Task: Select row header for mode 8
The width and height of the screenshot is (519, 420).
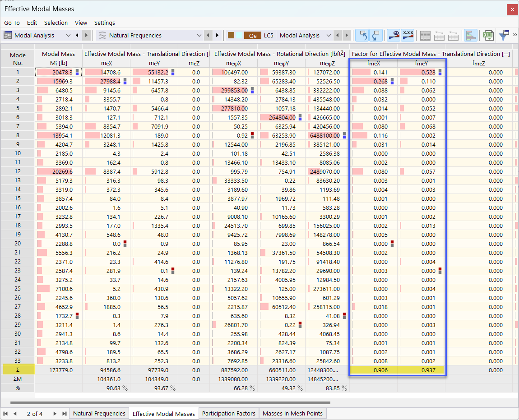Action: [x=18, y=135]
